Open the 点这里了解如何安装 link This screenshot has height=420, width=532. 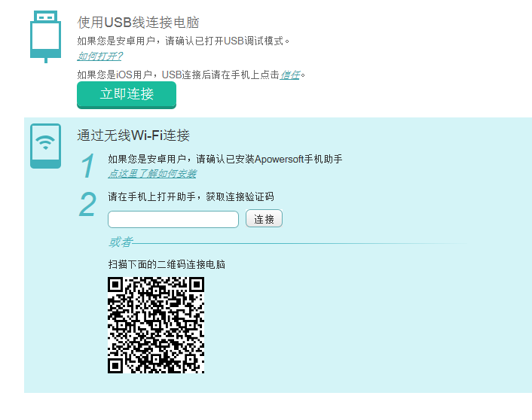pyautogui.click(x=152, y=174)
